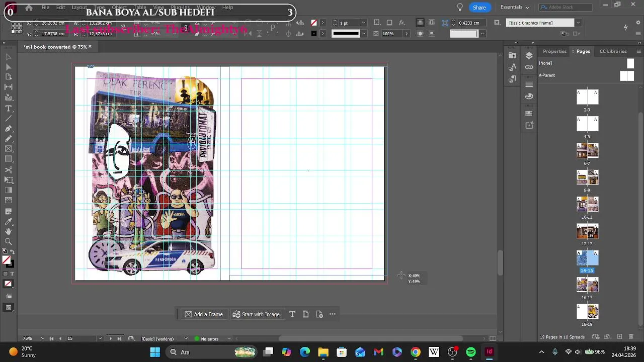Screen dimensions: 644x362
Task: Select the Hand tool
Action: [x=9, y=232]
